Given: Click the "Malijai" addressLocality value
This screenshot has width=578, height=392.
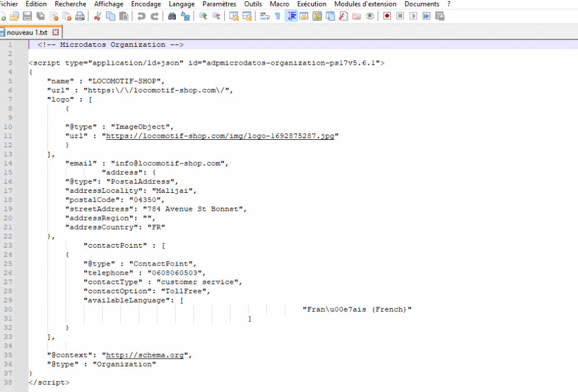Looking at the screenshot, I should (172, 191).
